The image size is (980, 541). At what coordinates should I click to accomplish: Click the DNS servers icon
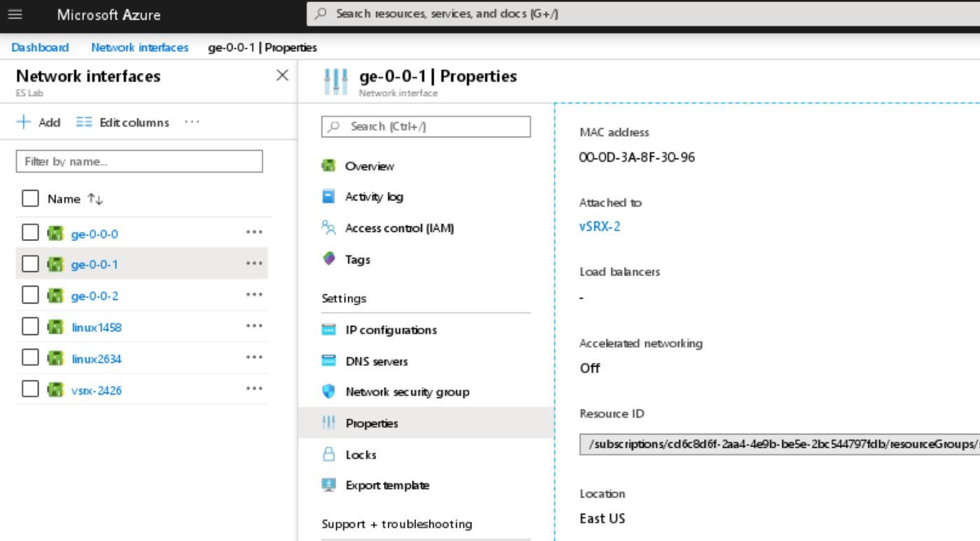[329, 362]
